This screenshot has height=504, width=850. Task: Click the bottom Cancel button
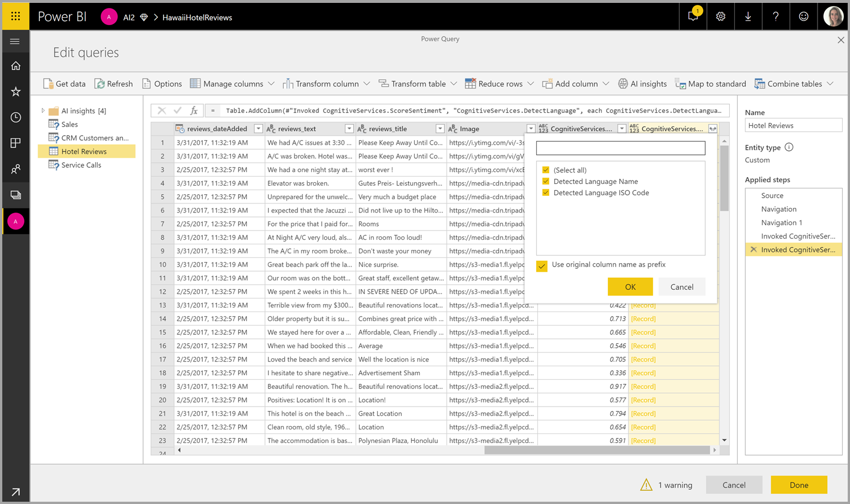[734, 485]
